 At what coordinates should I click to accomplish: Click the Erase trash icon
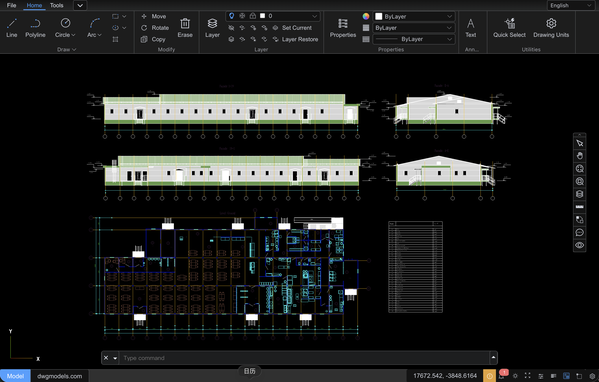tap(185, 23)
